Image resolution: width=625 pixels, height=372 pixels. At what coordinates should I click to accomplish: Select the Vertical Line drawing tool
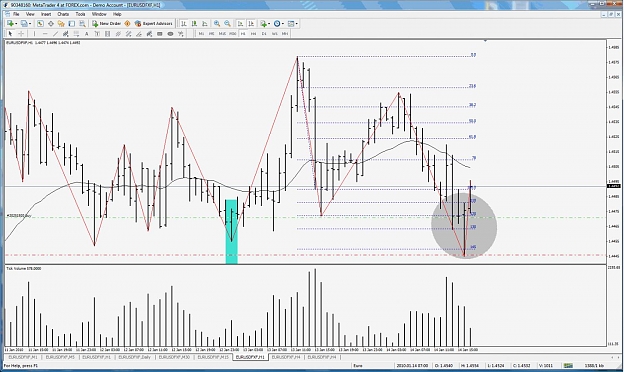point(34,34)
